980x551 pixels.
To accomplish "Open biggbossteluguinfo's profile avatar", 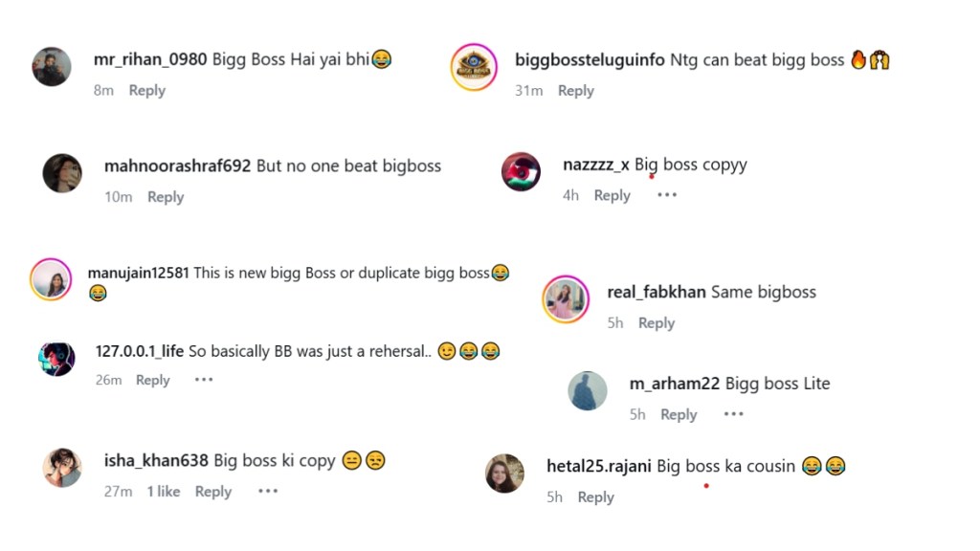I will tap(475, 68).
